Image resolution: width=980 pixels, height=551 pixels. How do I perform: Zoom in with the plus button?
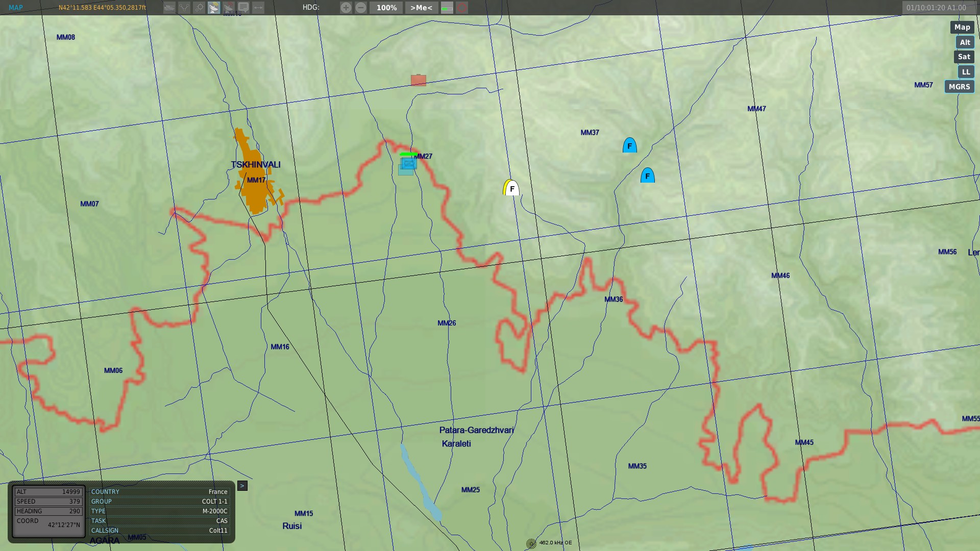346,8
